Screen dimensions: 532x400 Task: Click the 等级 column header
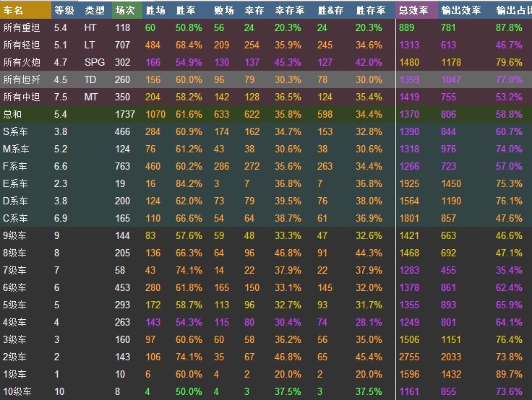tap(64, 10)
